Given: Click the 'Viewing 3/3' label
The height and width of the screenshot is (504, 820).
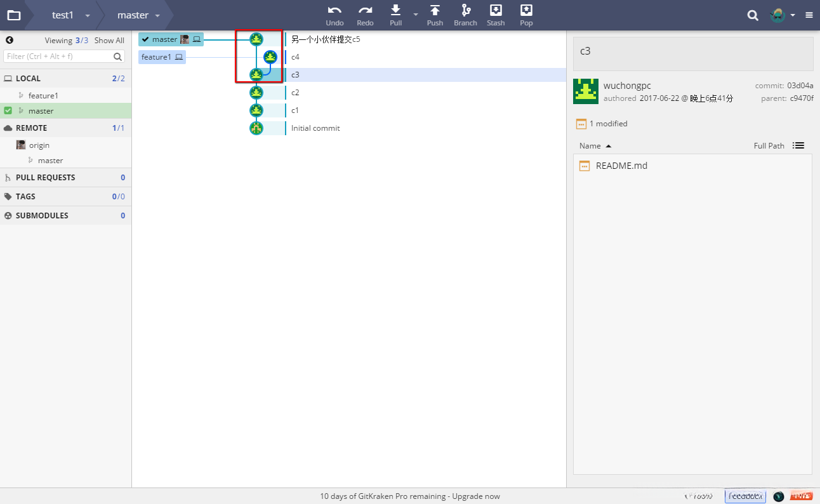Looking at the screenshot, I should pos(67,41).
